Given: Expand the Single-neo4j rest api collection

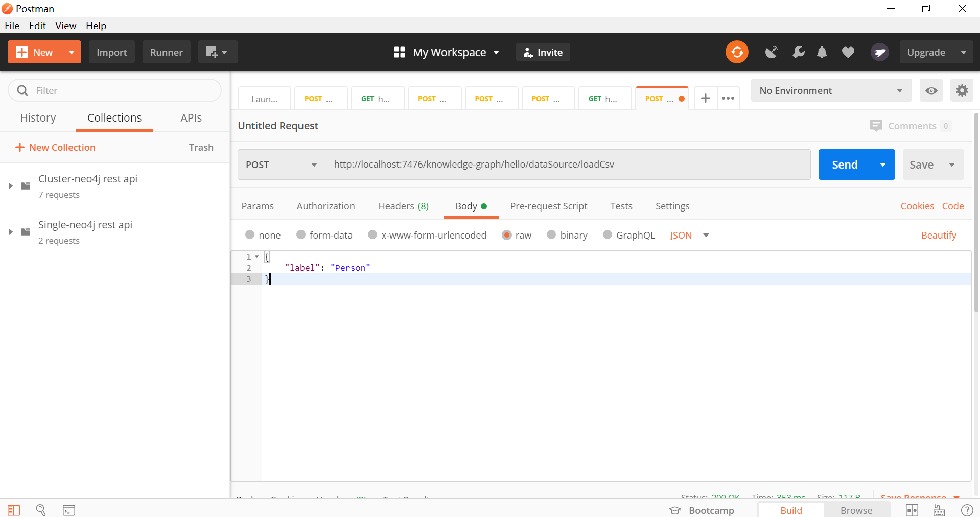Looking at the screenshot, I should (x=11, y=232).
